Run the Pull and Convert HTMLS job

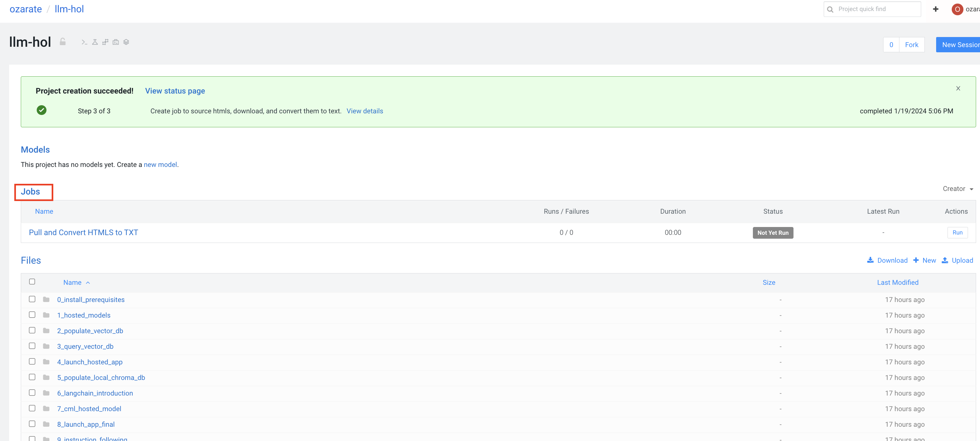pos(957,233)
